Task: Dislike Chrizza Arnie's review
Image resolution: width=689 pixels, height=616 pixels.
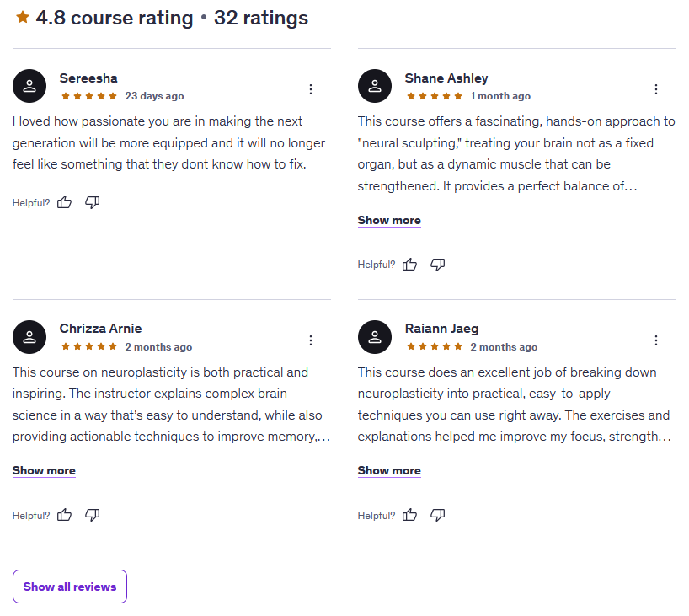Action: click(x=93, y=515)
